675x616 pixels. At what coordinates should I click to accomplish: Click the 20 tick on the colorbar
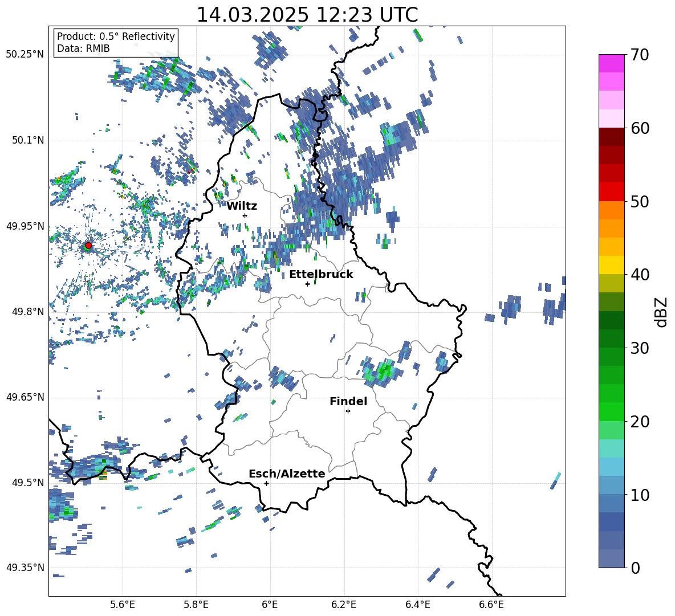(x=639, y=422)
